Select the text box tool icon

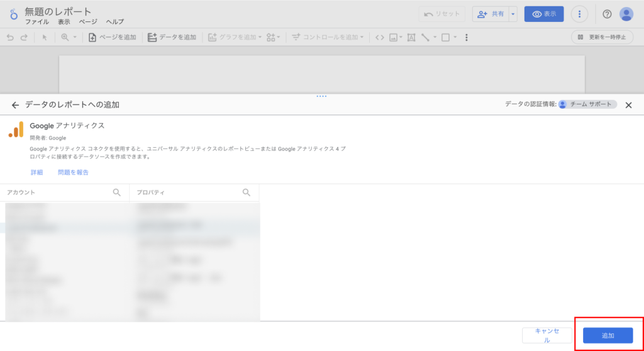(411, 37)
